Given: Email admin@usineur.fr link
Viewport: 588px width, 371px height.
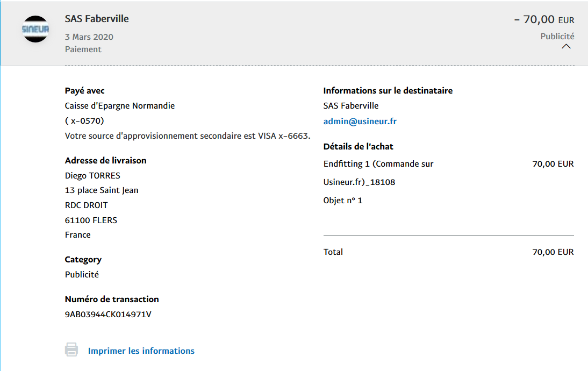Looking at the screenshot, I should pos(360,121).
